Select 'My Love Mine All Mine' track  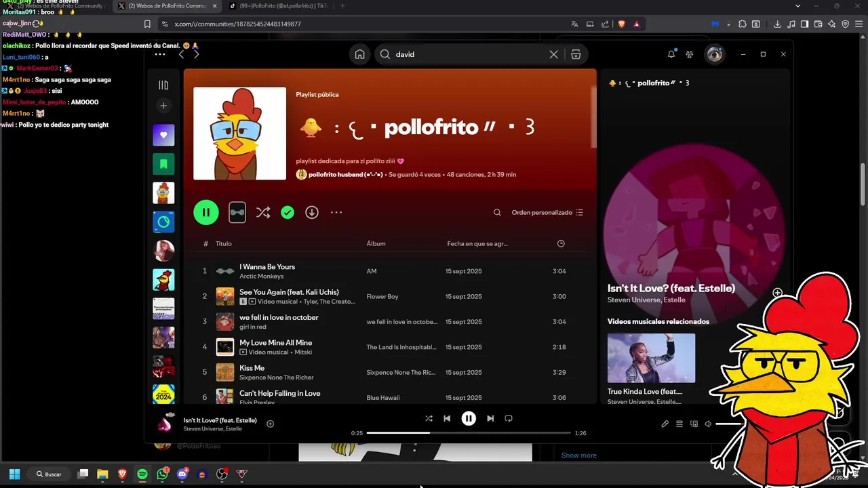coord(275,343)
